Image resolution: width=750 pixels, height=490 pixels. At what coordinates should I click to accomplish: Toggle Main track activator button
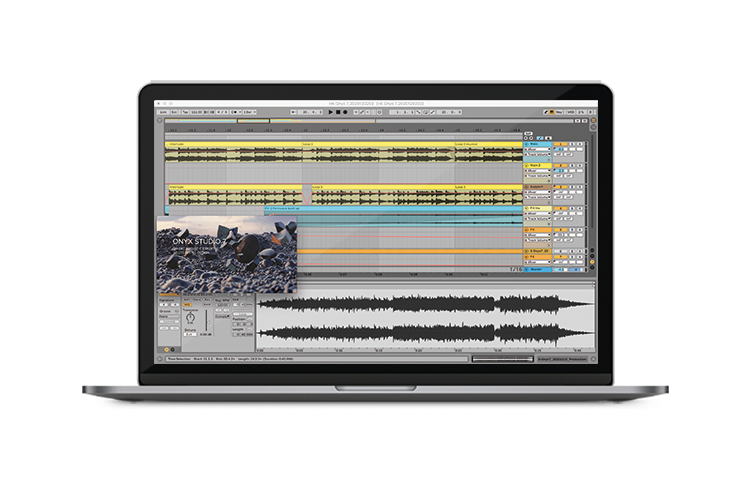[x=561, y=144]
